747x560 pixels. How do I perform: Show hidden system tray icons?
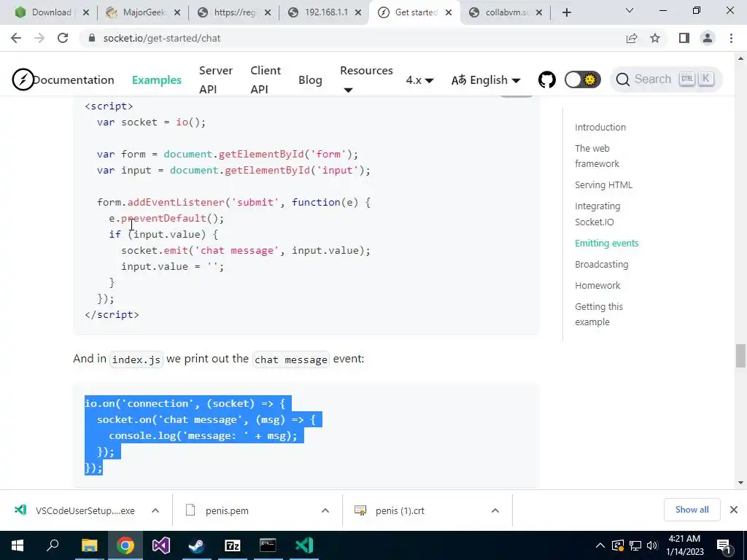coord(600,545)
